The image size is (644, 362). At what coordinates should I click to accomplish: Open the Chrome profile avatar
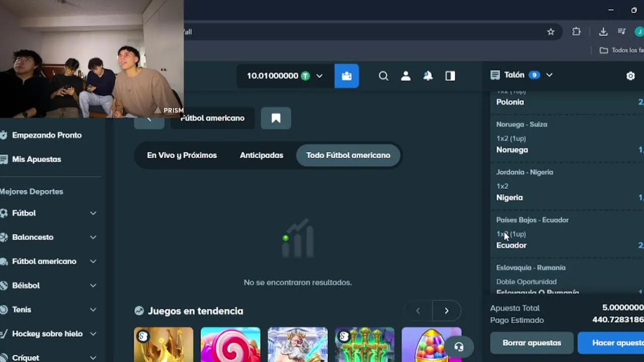(639, 32)
